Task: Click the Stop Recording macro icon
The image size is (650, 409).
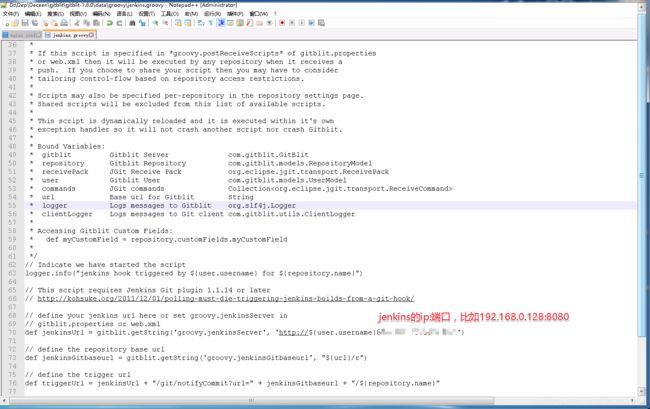Action: (x=292, y=23)
